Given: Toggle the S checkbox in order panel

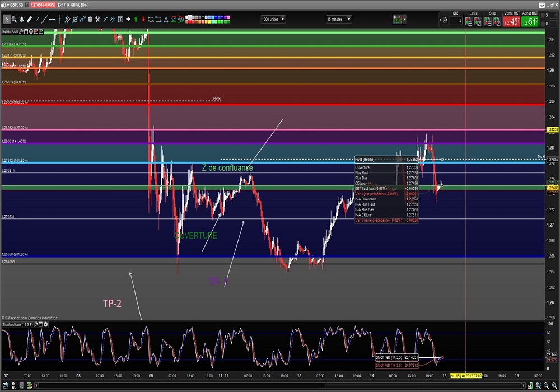Looking at the screenshot, I should (543, 15).
